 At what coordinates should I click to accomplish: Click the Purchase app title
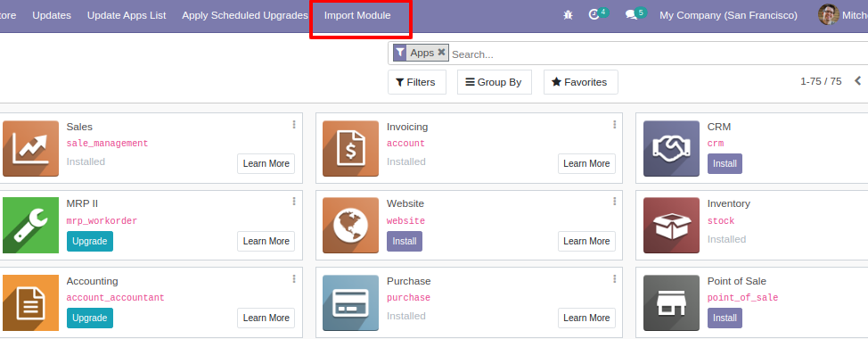[408, 281]
